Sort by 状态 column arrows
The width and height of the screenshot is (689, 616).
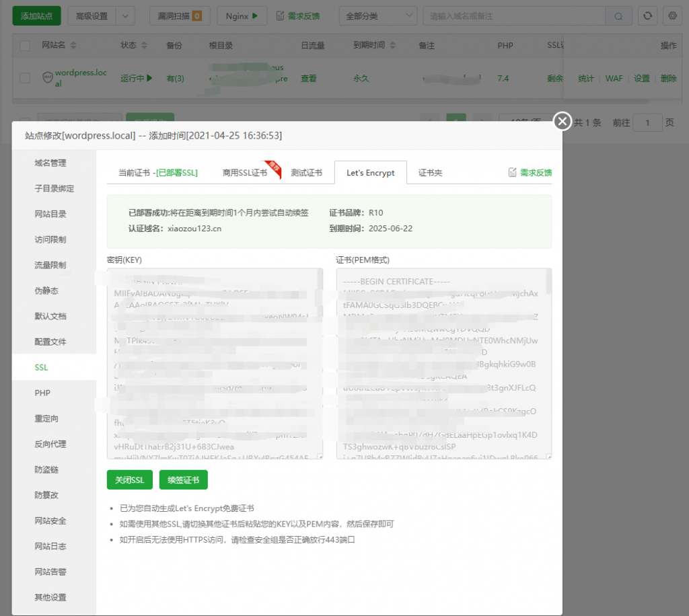coord(144,45)
